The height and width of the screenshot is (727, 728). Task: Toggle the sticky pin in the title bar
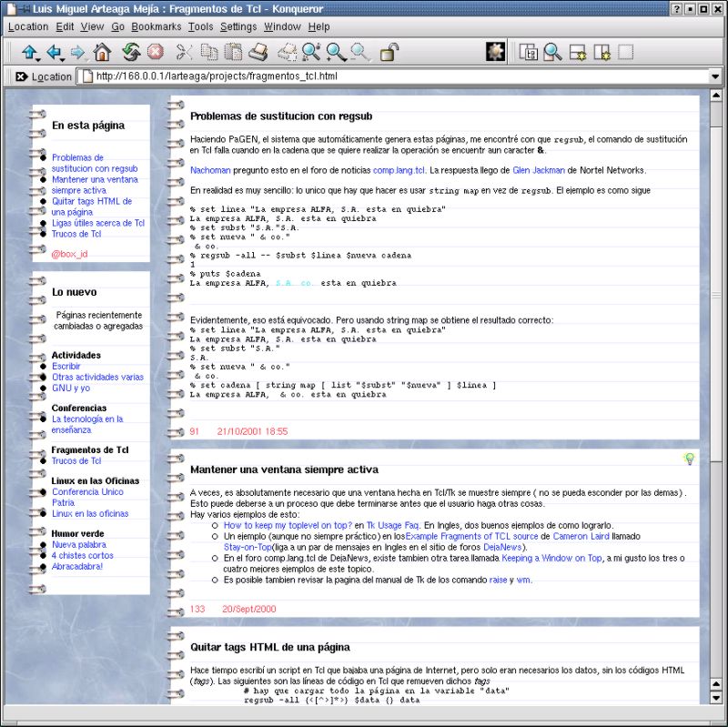tap(25, 9)
